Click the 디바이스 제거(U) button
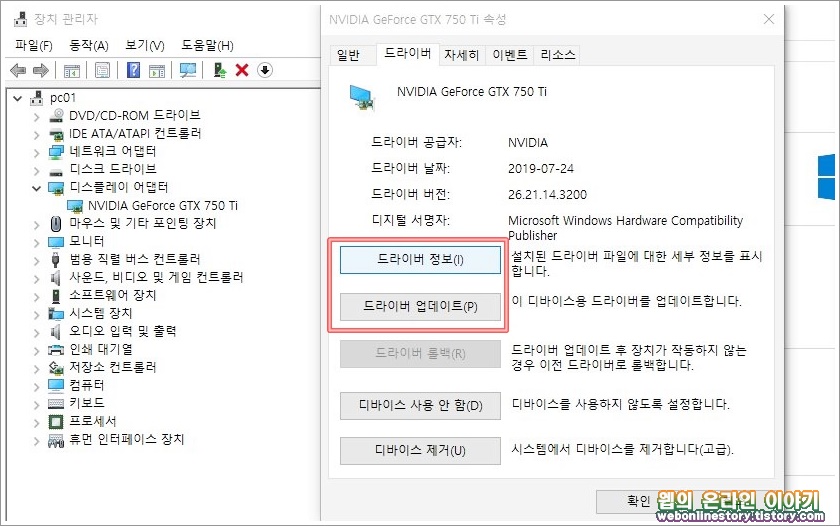This screenshot has width=840, height=526. point(421,450)
